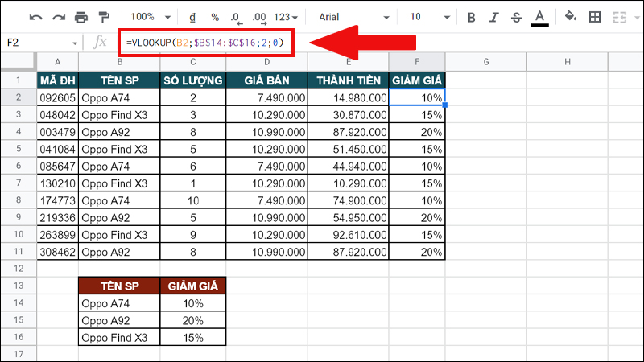Image resolution: width=644 pixels, height=362 pixels.
Task: Apply currency format (đ) button
Action: coord(192,17)
